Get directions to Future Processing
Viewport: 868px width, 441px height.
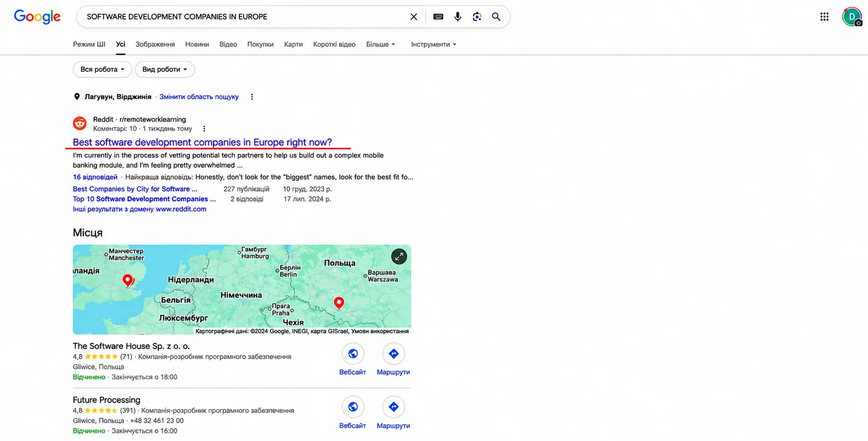393,407
